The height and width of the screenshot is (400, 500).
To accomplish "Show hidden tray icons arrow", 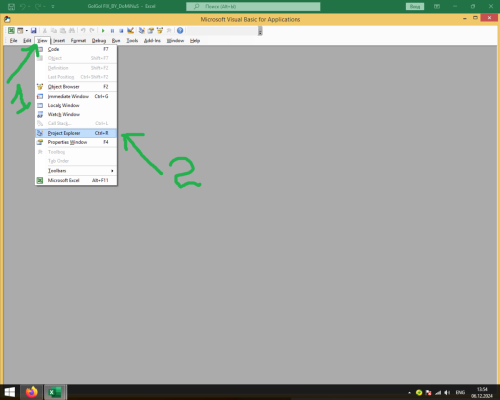I will 409,393.
